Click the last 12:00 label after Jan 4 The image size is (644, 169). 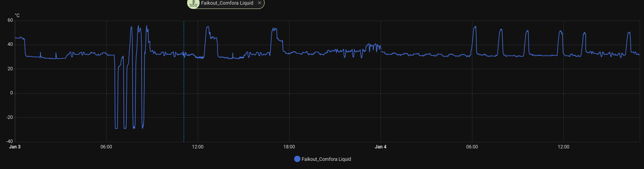563,147
